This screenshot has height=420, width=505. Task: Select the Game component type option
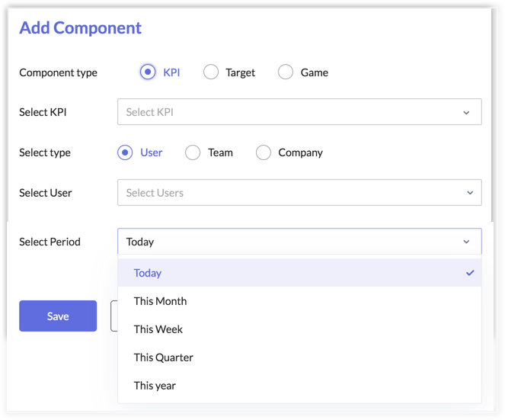[x=286, y=72]
